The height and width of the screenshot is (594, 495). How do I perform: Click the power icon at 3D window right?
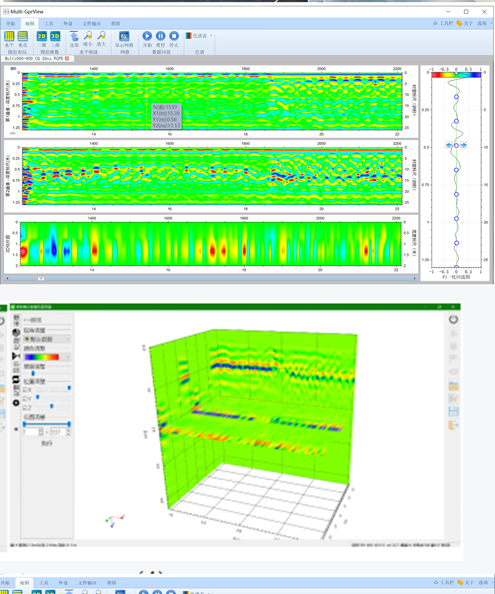(x=453, y=320)
